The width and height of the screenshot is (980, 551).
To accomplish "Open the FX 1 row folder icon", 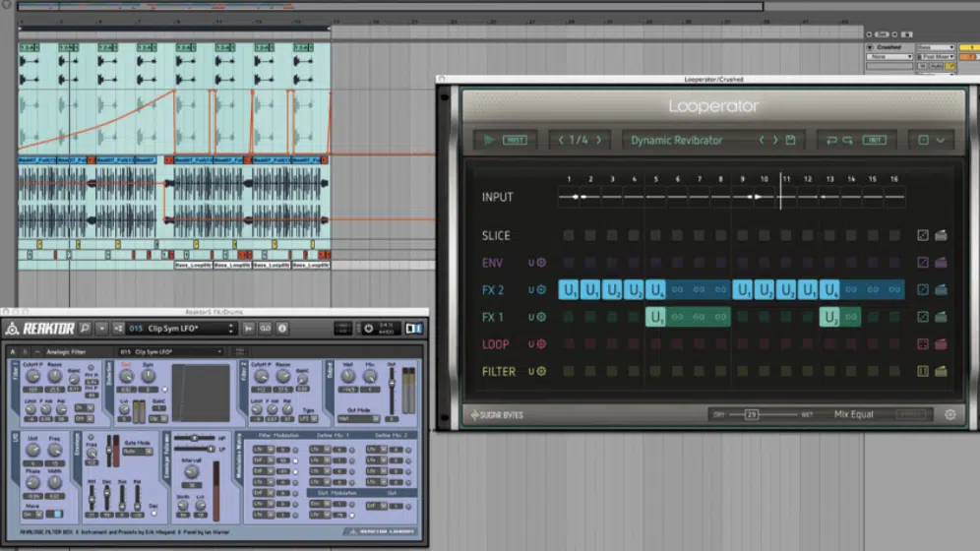I will point(941,317).
